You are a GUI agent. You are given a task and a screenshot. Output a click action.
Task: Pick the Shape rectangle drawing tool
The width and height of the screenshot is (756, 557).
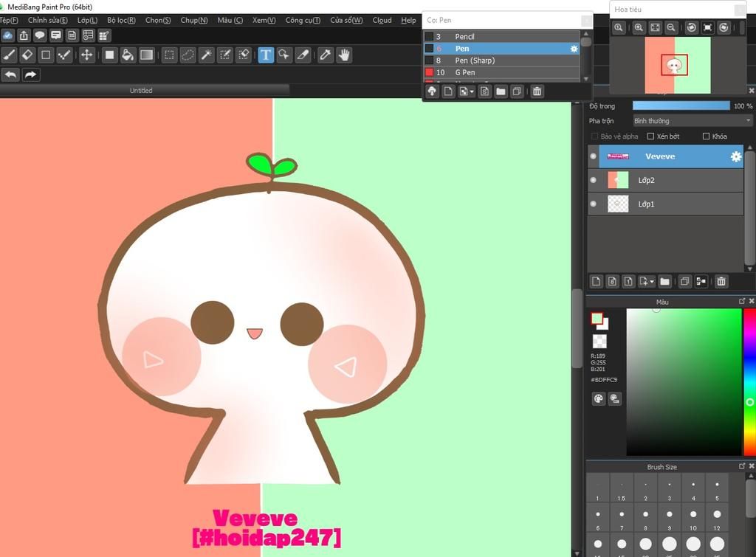tap(46, 55)
